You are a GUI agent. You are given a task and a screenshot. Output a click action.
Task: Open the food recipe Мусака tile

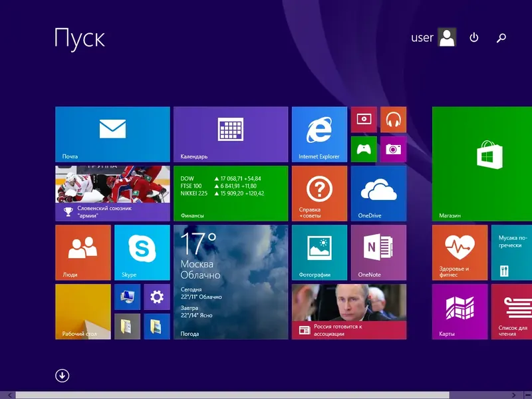pos(511,253)
